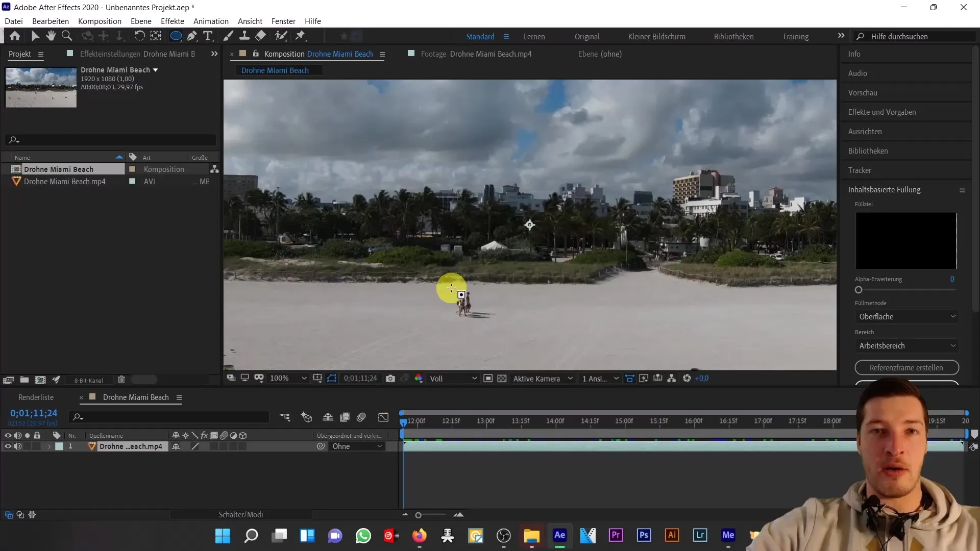This screenshot has width=980, height=551.
Task: Select the Rotation tool
Action: pyautogui.click(x=139, y=36)
